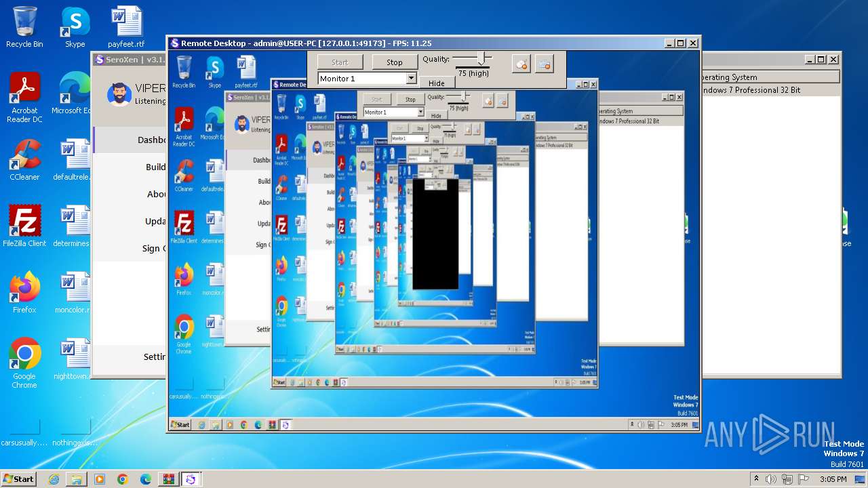
Task: Show hidden system tray icons
Action: coord(756,479)
